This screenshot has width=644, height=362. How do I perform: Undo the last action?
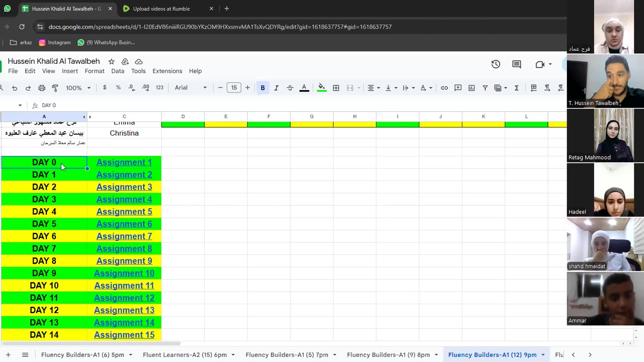(x=15, y=88)
